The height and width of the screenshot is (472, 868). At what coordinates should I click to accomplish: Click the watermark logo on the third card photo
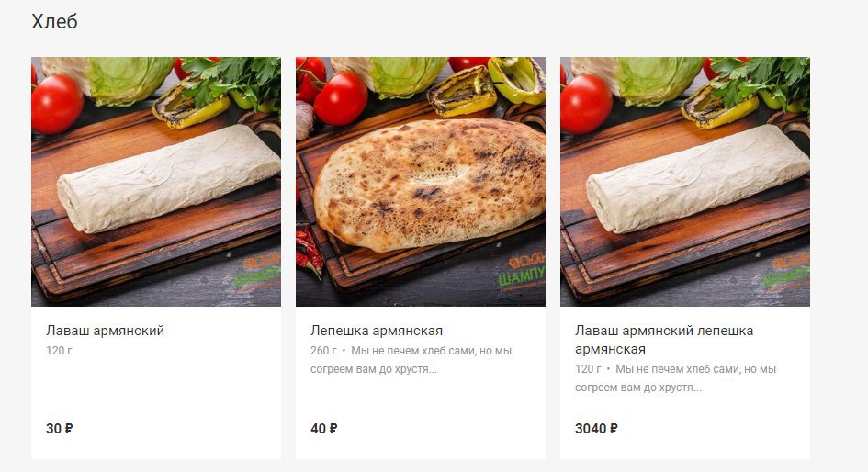coord(786,269)
